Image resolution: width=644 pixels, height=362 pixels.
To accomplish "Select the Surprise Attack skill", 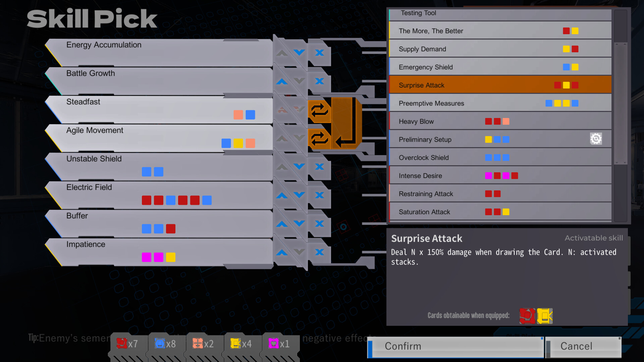I will pos(500,85).
